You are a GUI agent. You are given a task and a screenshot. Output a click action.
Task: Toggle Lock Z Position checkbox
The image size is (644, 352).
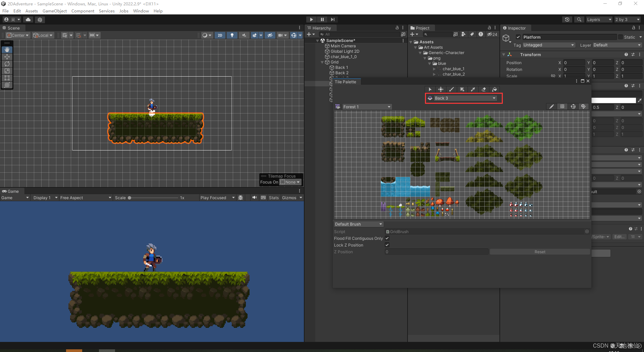coord(387,245)
